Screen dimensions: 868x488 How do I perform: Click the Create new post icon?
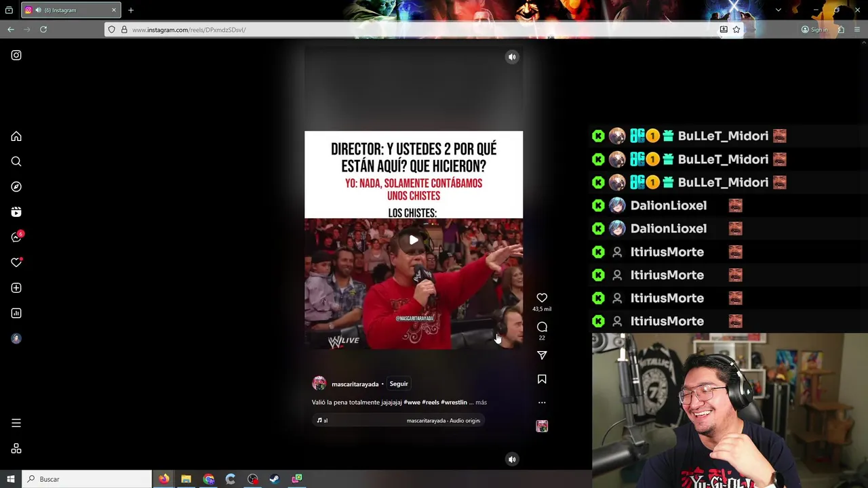pos(16,288)
